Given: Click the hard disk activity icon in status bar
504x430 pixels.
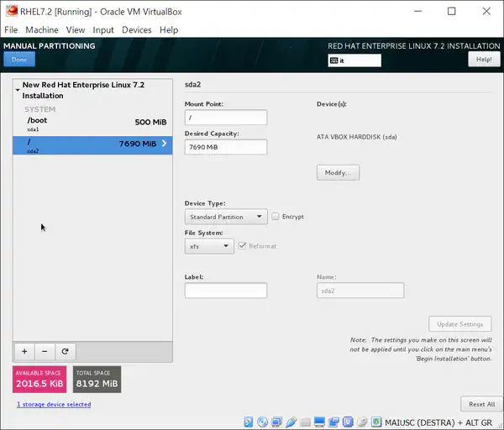Looking at the screenshot, I should 248,421.
